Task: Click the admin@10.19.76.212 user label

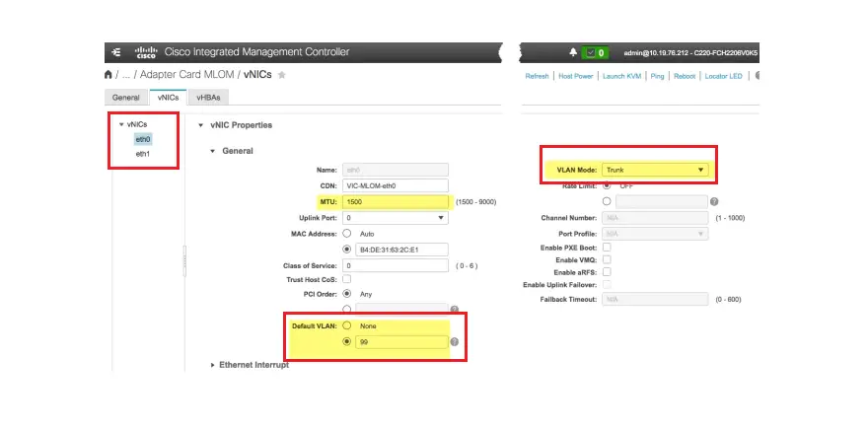Action: 656,53
